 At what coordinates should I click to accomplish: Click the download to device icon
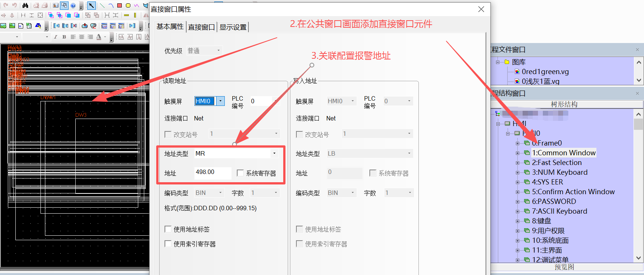pos(85,26)
